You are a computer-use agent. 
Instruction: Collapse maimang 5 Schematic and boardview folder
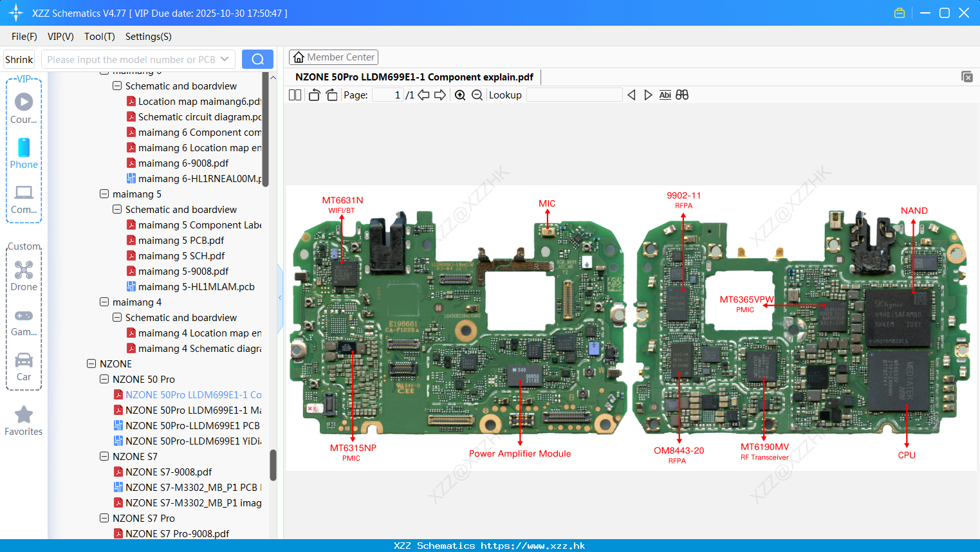[117, 209]
